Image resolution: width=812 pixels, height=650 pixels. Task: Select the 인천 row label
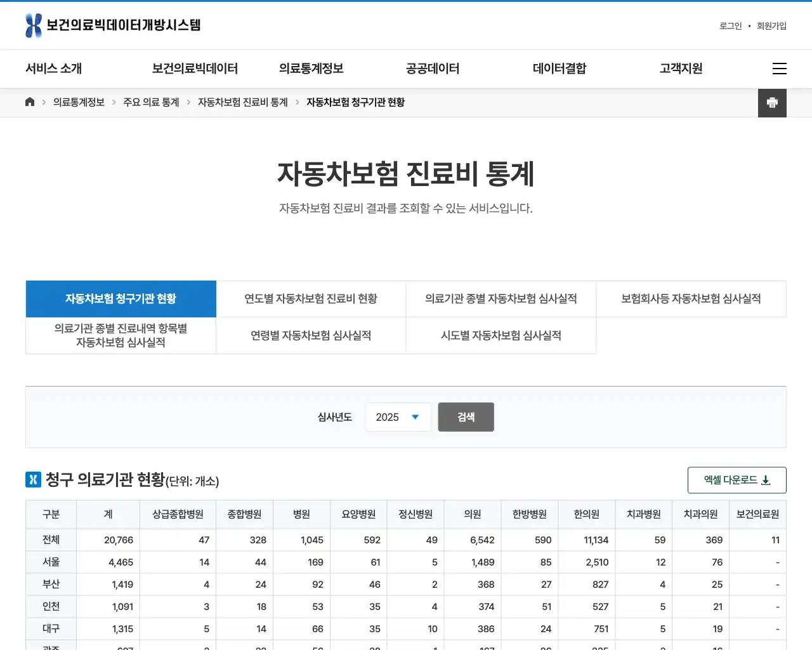click(51, 607)
